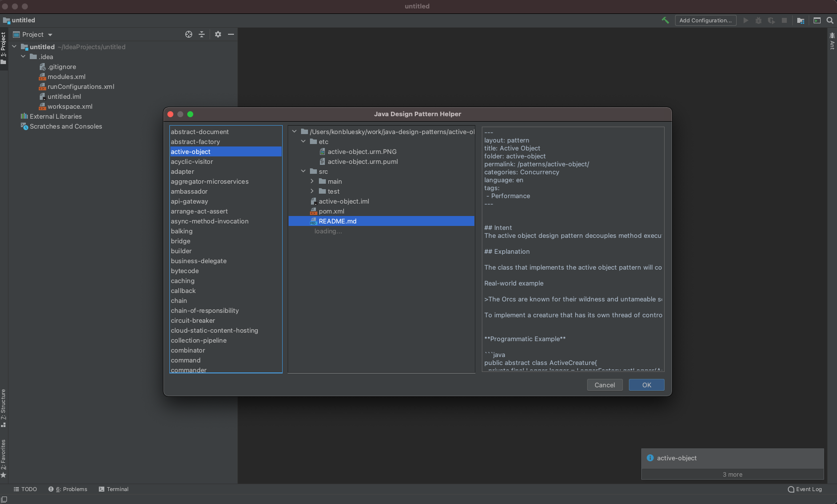Viewport: 837px width, 504px height.
Task: Click the window layout icon beside search
Action: pyautogui.click(x=817, y=20)
